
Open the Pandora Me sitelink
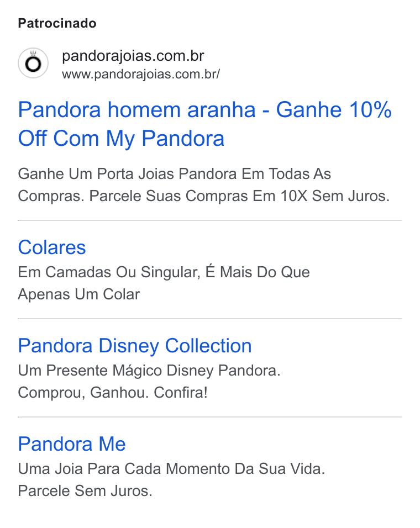click(x=72, y=444)
